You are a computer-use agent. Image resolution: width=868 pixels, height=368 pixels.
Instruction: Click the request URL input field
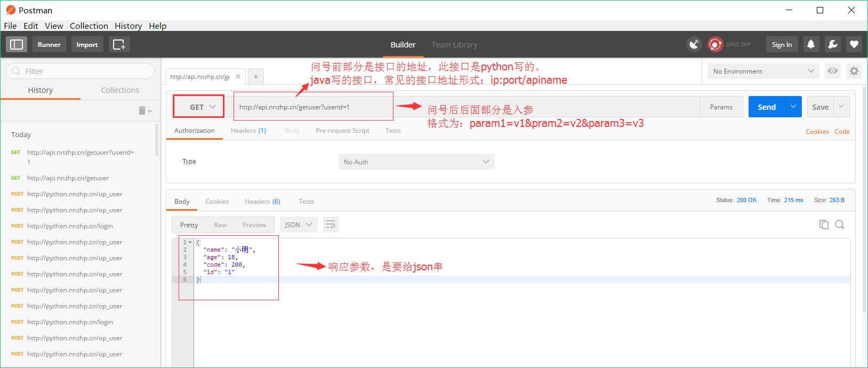tap(466, 107)
